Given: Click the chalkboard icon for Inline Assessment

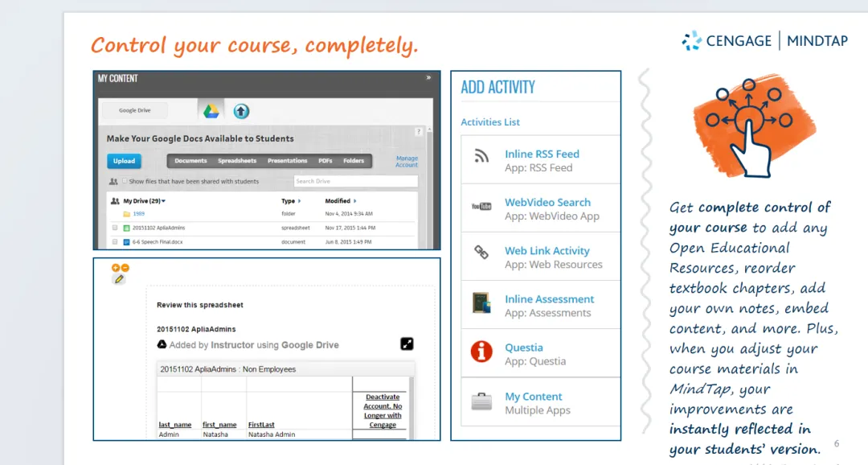Looking at the screenshot, I should coord(481,302).
